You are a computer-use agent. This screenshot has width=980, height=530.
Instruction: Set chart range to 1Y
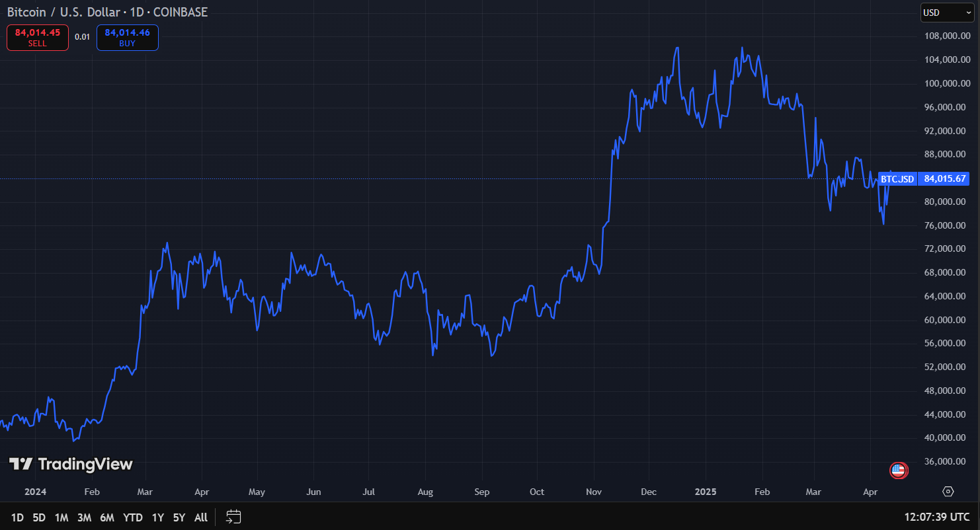click(x=157, y=517)
